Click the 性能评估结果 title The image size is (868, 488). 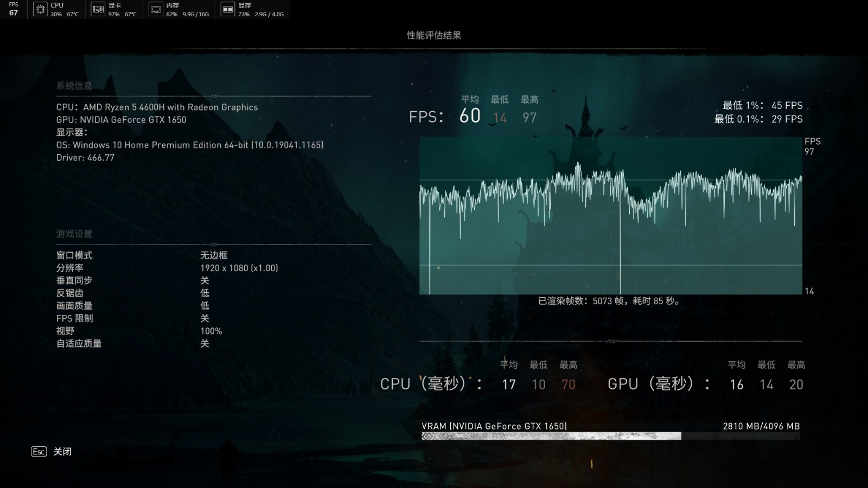pyautogui.click(x=434, y=35)
